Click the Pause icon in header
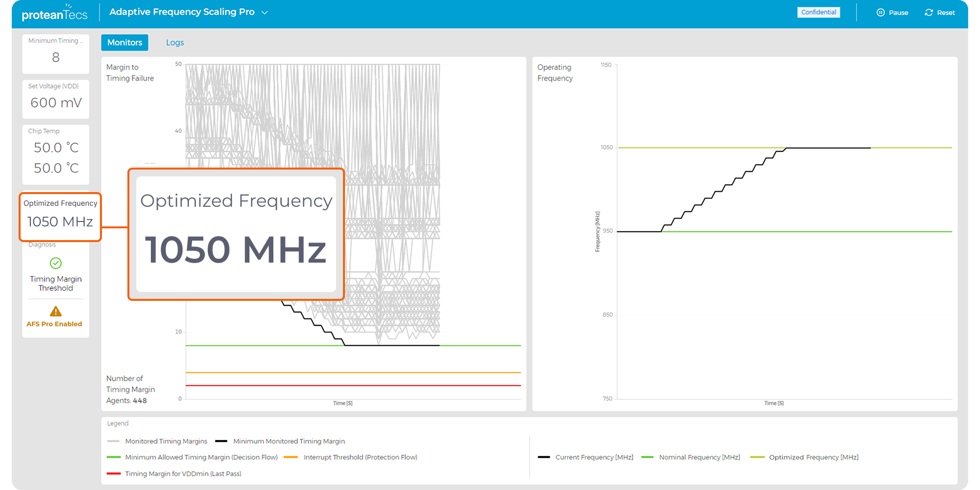 [881, 13]
